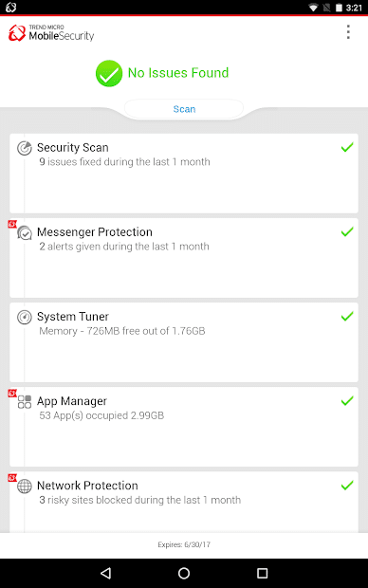This screenshot has height=588, width=368.
Task: Tap the Expires 6/30/17 license text
Action: click(184, 544)
